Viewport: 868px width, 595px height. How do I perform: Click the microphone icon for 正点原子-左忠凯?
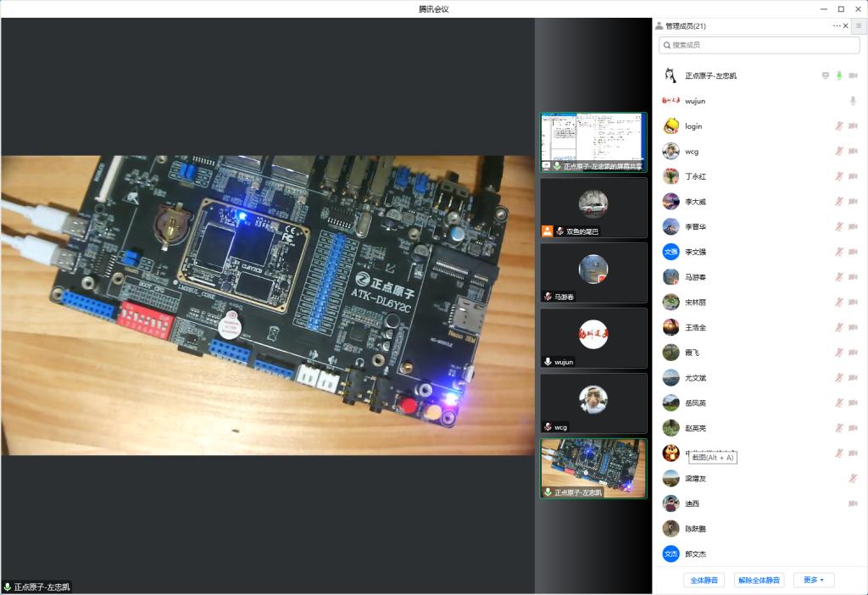click(839, 75)
